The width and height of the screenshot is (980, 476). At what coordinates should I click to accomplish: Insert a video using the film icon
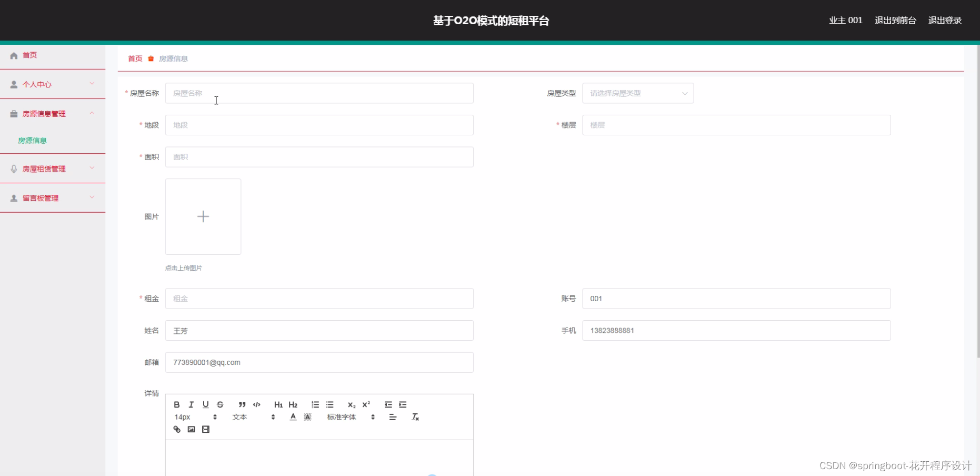point(206,429)
